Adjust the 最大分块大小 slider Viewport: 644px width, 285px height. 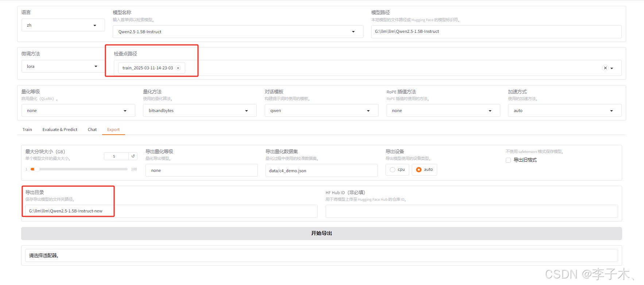[x=79, y=169]
